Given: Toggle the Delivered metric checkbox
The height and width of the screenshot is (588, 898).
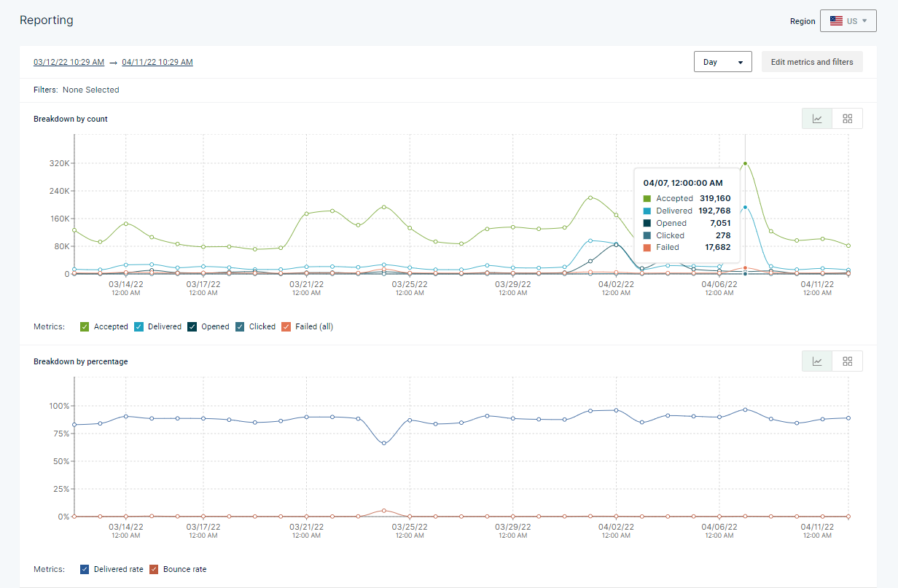Looking at the screenshot, I should [x=138, y=326].
